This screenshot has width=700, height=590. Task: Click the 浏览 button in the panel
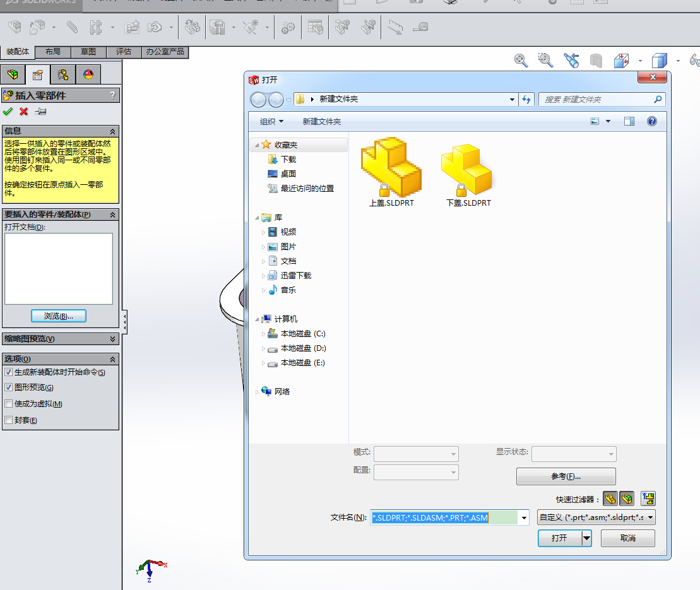(58, 316)
